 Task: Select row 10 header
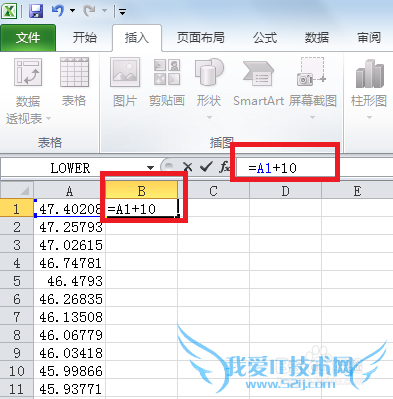point(17,371)
